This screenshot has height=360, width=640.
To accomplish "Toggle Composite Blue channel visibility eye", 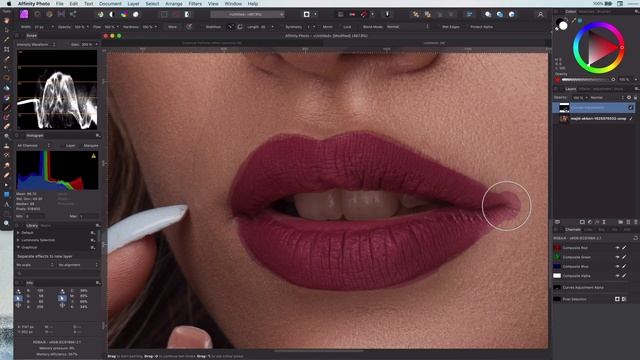I will tap(617, 267).
